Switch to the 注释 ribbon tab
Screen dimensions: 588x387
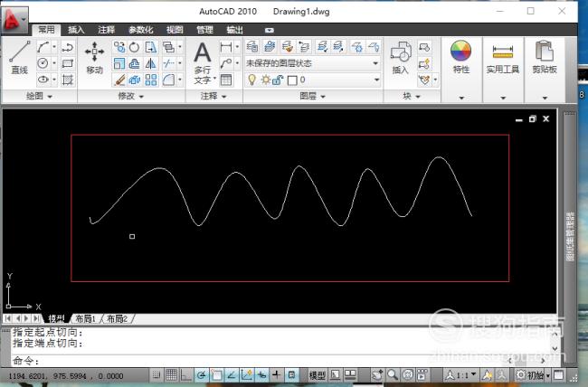pos(107,30)
